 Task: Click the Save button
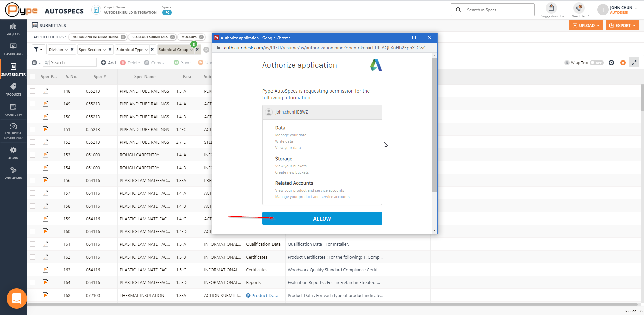pyautogui.click(x=182, y=63)
